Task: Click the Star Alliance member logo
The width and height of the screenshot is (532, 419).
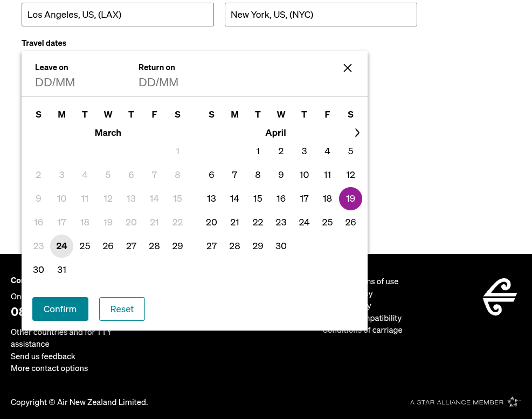Action: click(465, 402)
